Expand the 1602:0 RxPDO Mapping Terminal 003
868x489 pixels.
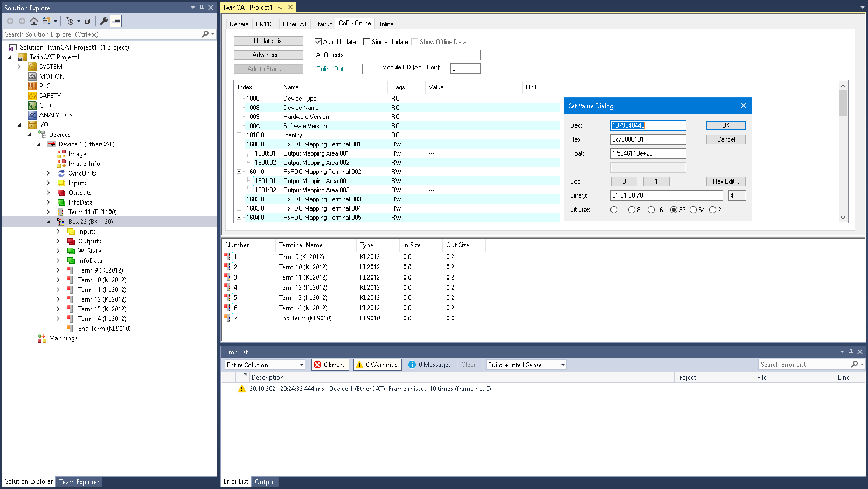[239, 199]
